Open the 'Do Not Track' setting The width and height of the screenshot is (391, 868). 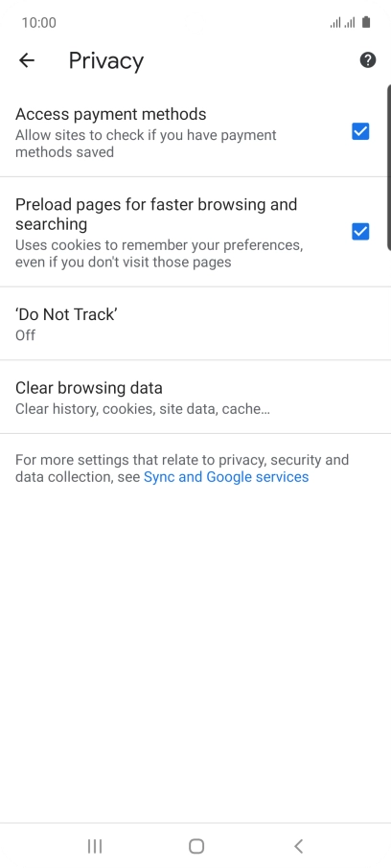click(195, 324)
